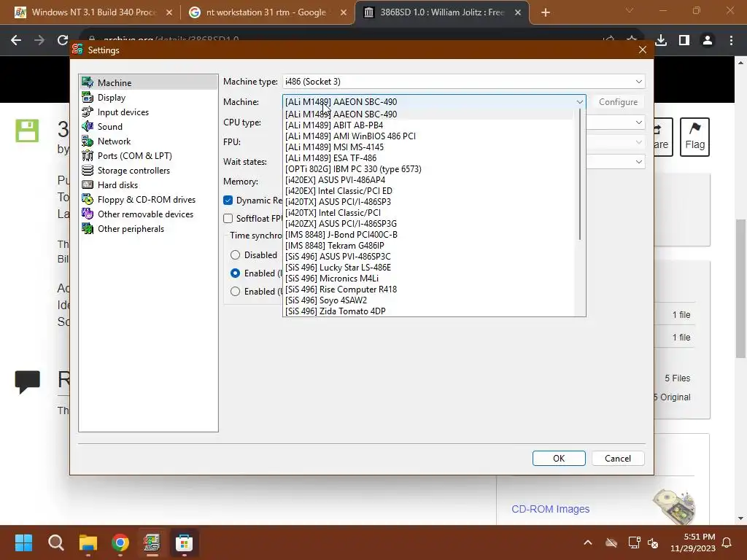Choose ASUS PVI-486AP4 in the list
The image size is (747, 560).
(429, 180)
